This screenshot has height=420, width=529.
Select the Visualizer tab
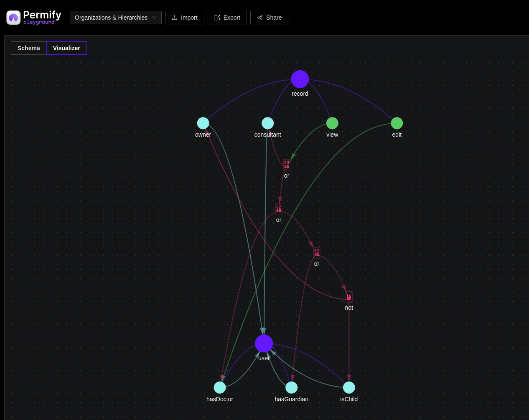66,48
